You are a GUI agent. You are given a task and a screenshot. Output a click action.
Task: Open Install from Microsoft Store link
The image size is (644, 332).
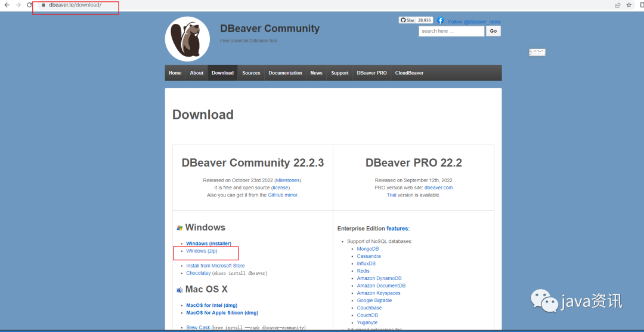click(x=215, y=266)
